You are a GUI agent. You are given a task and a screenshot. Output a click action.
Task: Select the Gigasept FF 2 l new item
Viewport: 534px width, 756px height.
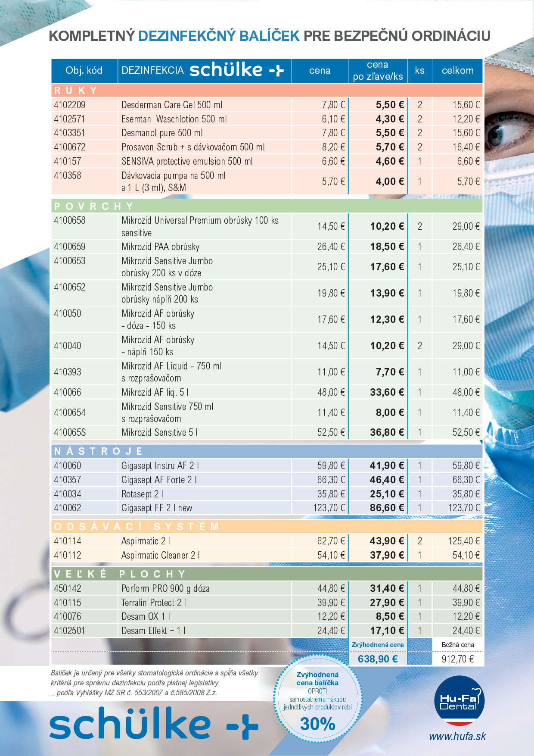click(157, 508)
